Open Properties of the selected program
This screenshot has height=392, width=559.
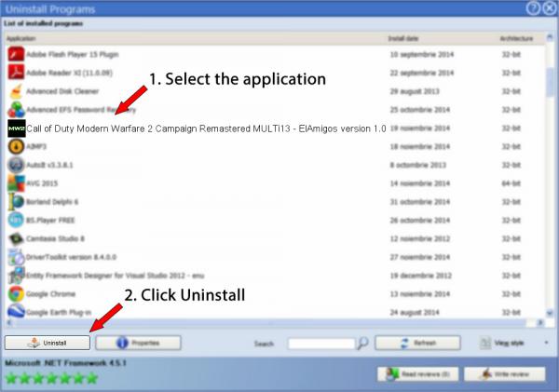click(x=138, y=343)
